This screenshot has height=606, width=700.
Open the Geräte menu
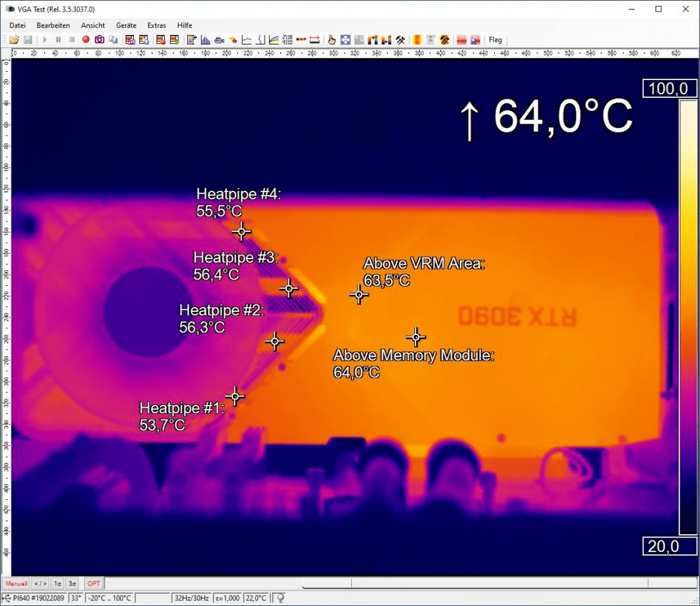pos(126,25)
